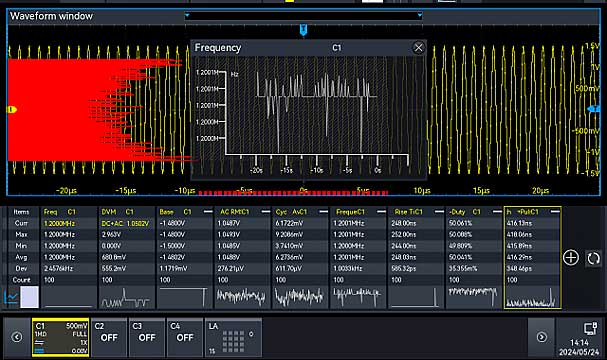
Task: Remove the +Pul C1 measurement via minus icon
Action: pos(555,211)
